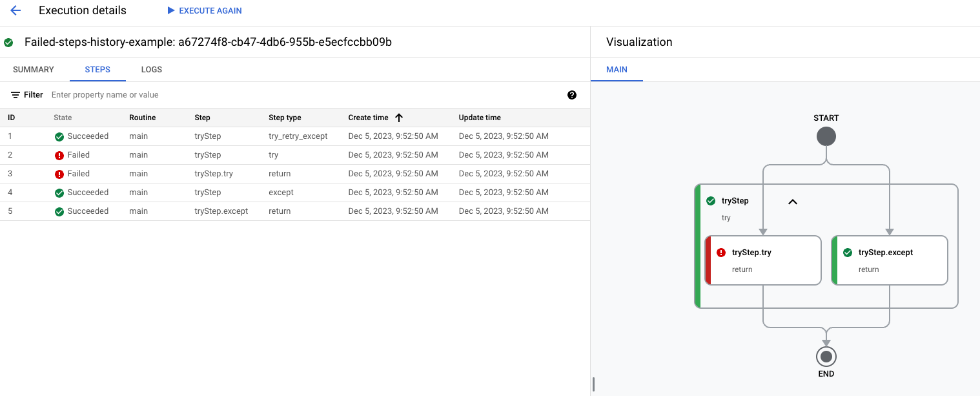Click the Succeeded icon on step ID 1
Image resolution: width=980 pixels, height=396 pixels.
tap(58, 136)
